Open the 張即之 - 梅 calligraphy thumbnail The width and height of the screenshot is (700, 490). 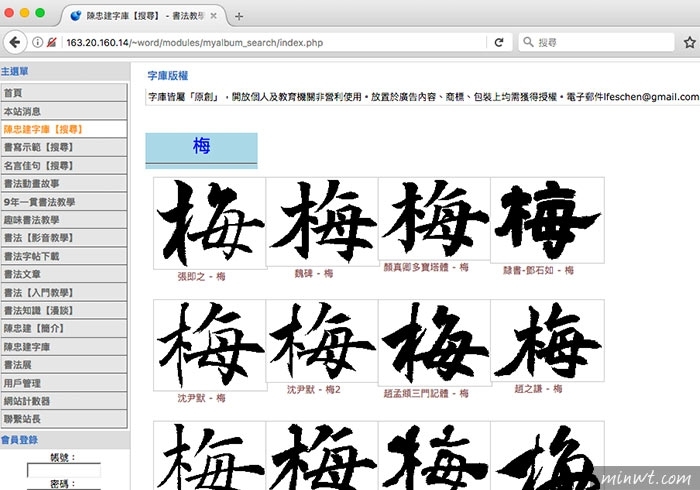[209, 222]
